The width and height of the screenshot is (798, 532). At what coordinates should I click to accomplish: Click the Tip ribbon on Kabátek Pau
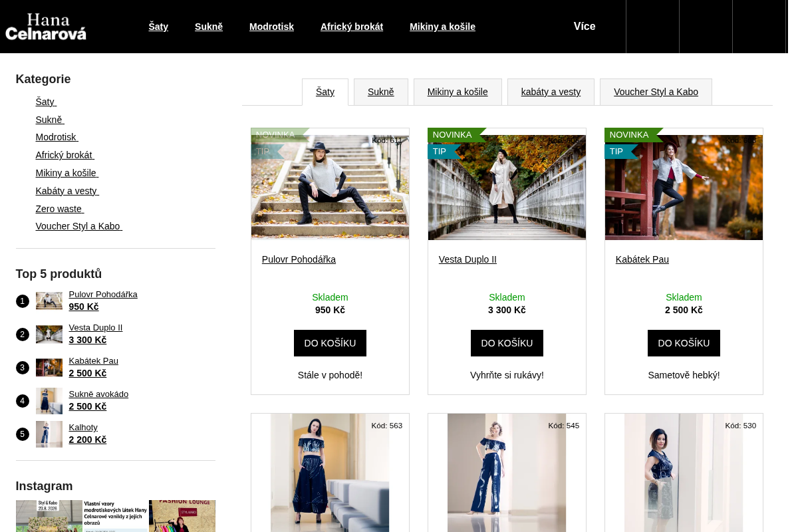point(621,152)
